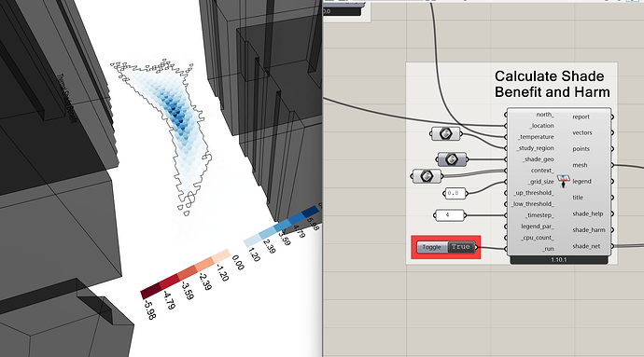Select geometry parameter wired to _study_region input

click(x=445, y=134)
